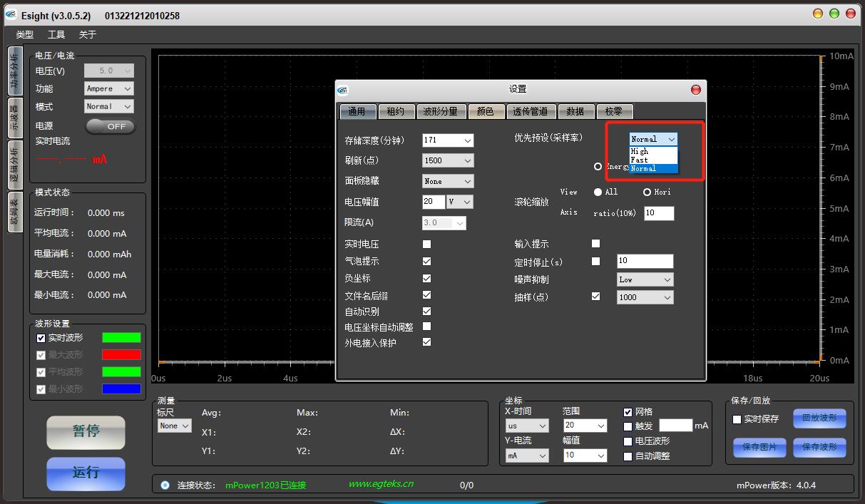Open the 抽样(点) dropdown showing 1000

(645, 297)
